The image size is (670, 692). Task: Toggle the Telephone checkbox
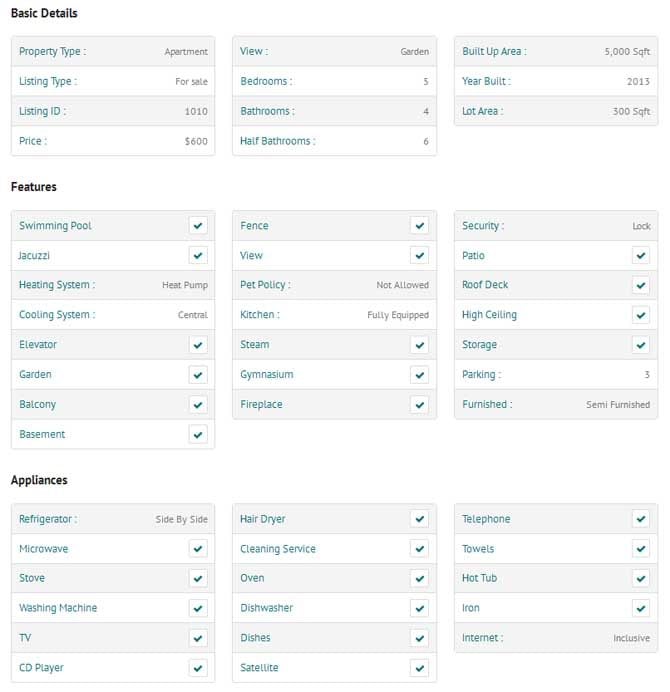(641, 519)
